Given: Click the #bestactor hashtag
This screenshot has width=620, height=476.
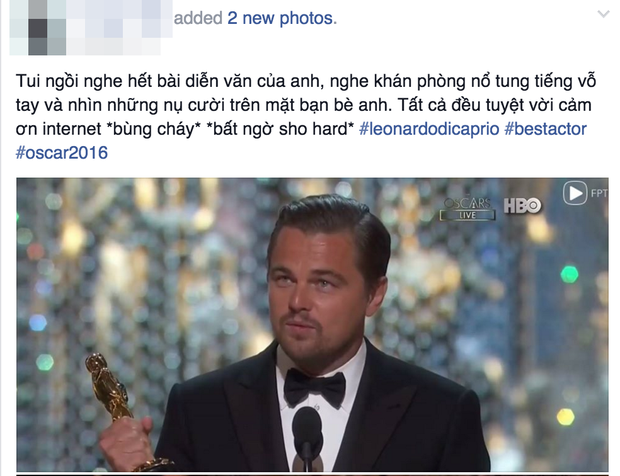Looking at the screenshot, I should (545, 129).
